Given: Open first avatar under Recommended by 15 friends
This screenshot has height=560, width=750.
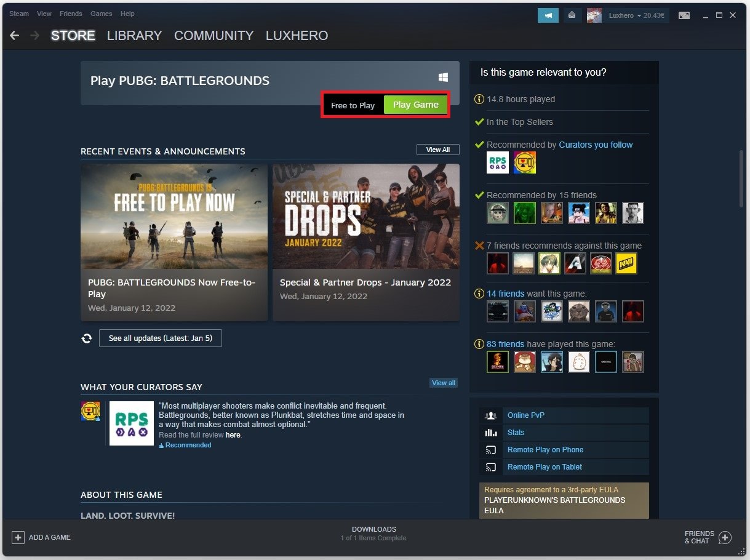Looking at the screenshot, I should tap(498, 213).
